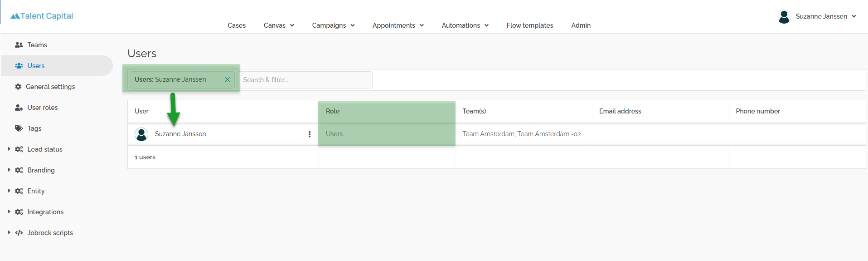Click the User roles icon
Screen dimensions: 868x261
pyautogui.click(x=19, y=108)
